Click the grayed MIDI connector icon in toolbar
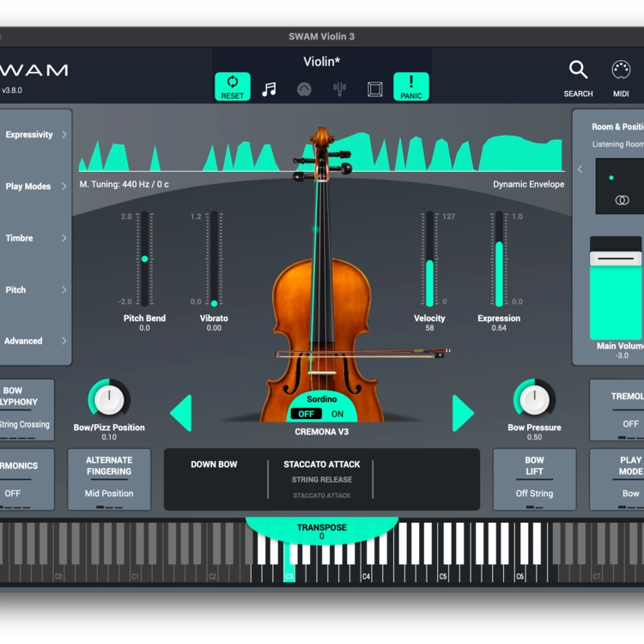 tap(304, 89)
